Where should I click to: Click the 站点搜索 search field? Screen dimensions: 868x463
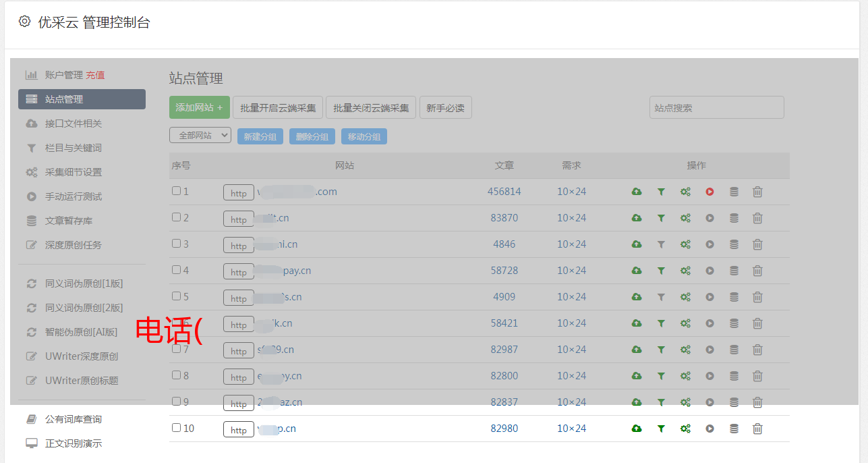[x=716, y=107]
